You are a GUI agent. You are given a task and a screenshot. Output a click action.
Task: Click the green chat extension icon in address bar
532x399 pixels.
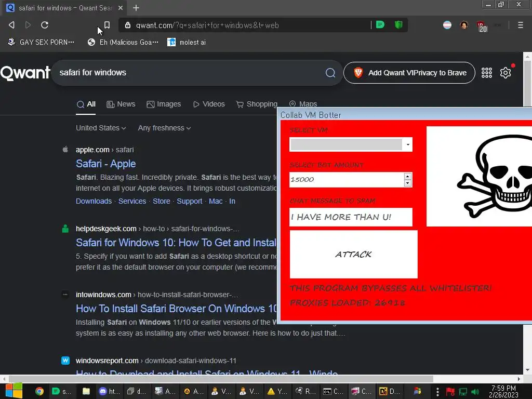tap(380, 25)
